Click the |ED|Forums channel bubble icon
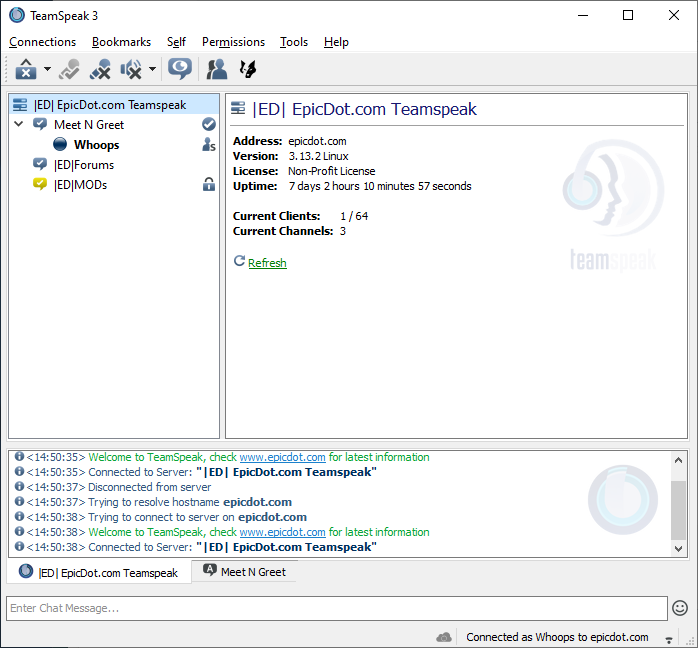 tap(40, 164)
